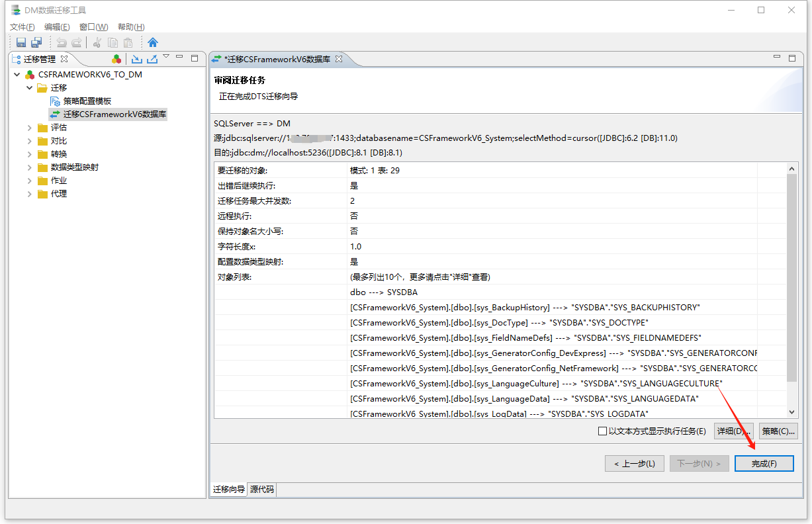Click the 作业 folder icon
The height and width of the screenshot is (524, 812).
coord(42,181)
